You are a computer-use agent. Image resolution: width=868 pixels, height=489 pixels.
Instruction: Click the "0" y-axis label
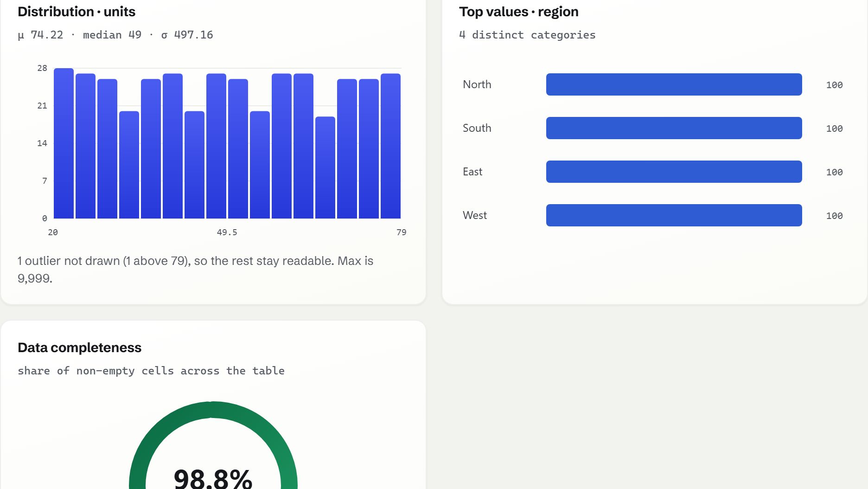coord(45,219)
